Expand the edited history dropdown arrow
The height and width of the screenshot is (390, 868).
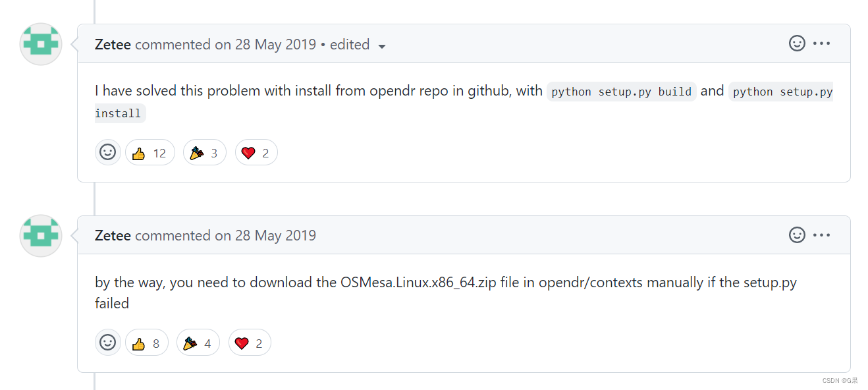pyautogui.click(x=382, y=46)
